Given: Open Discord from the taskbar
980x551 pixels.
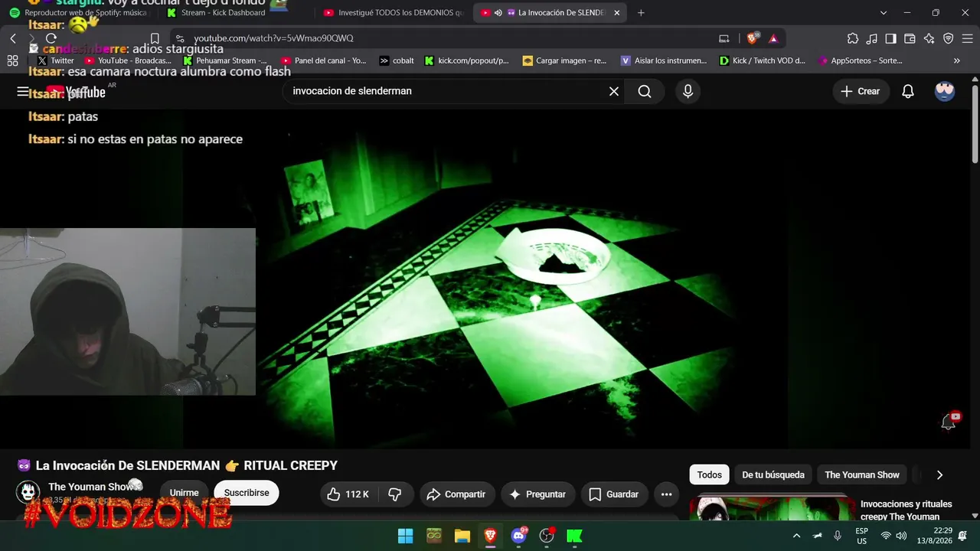Looking at the screenshot, I should (x=518, y=536).
